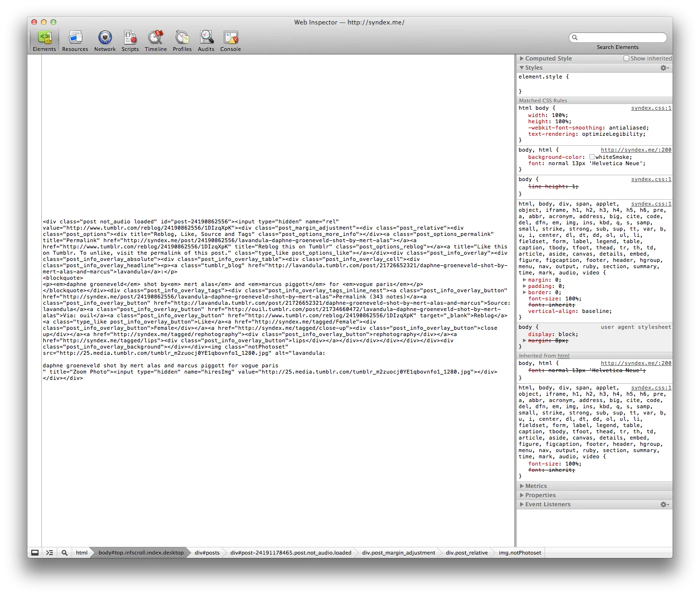Click the struck-through line-height: 1 property
Screen dimensions: 700x596
553,186
